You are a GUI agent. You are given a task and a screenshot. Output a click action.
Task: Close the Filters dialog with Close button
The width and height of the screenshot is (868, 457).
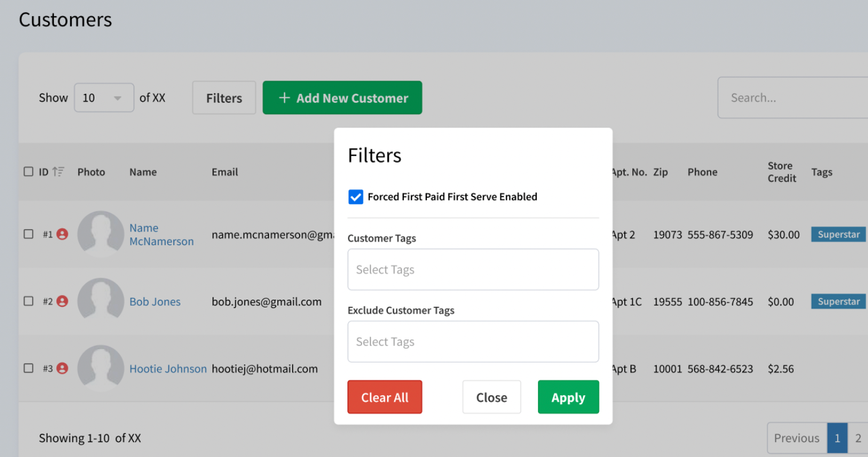[492, 397]
